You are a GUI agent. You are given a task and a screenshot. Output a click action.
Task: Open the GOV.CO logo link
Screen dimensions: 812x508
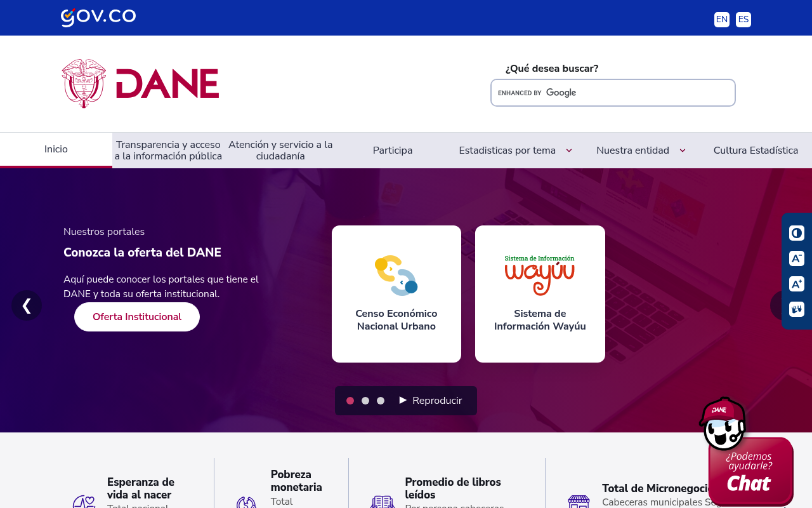click(98, 17)
